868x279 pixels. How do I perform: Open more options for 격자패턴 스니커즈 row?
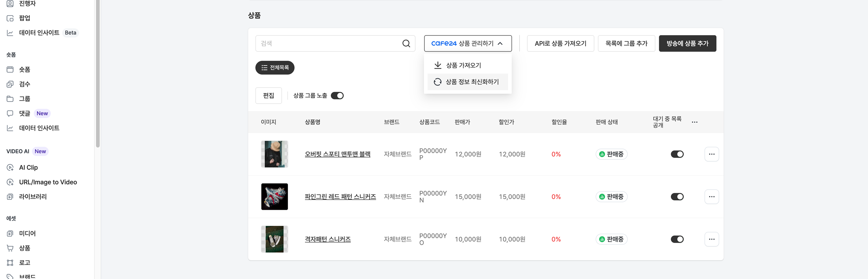coord(712,239)
